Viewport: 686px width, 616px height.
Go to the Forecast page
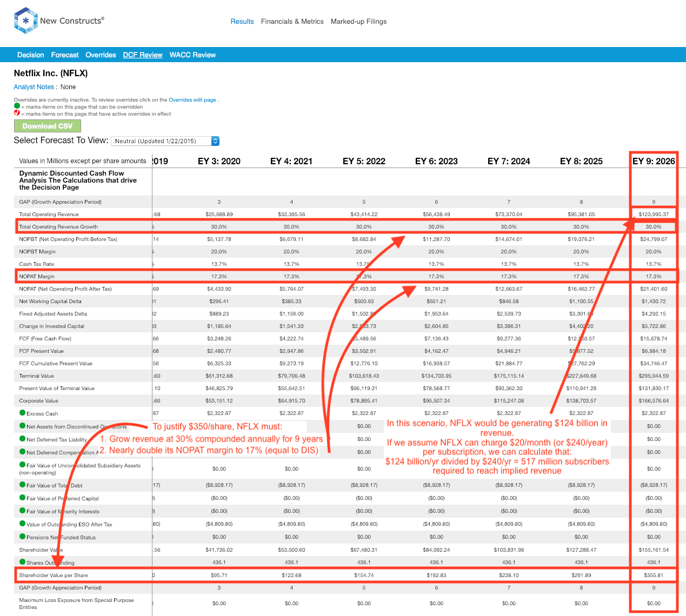[65, 55]
